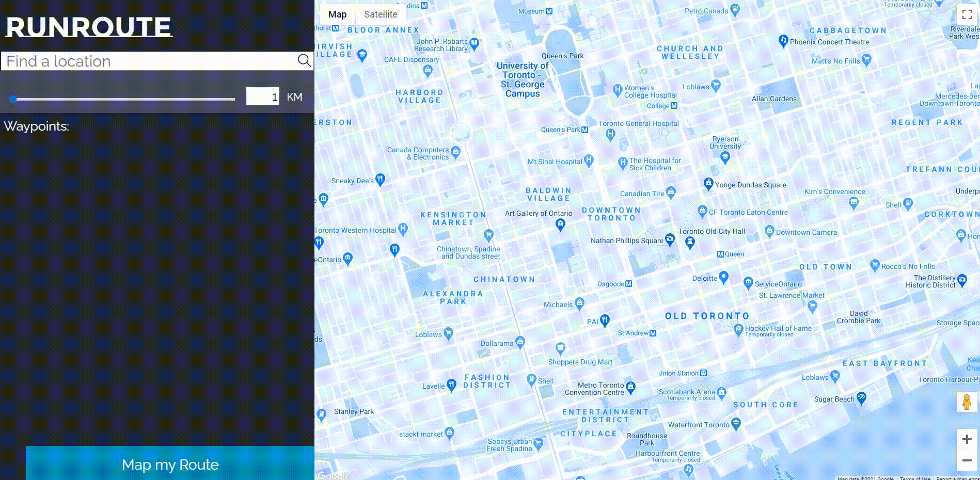Click the Shoppers Drug Mart marker

[x=560, y=347]
